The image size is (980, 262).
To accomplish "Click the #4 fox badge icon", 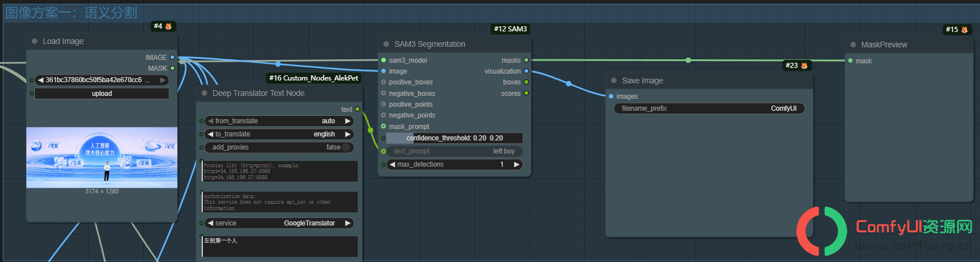I will [x=169, y=26].
